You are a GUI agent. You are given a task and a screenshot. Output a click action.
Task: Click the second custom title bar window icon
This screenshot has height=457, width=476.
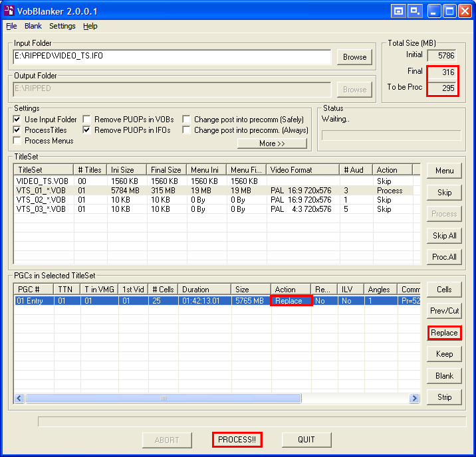click(416, 11)
